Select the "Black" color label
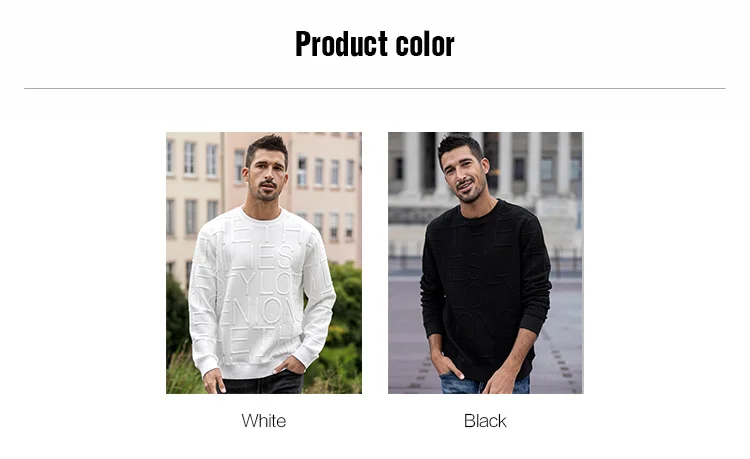Screen dimensions: 750x459 point(485,421)
